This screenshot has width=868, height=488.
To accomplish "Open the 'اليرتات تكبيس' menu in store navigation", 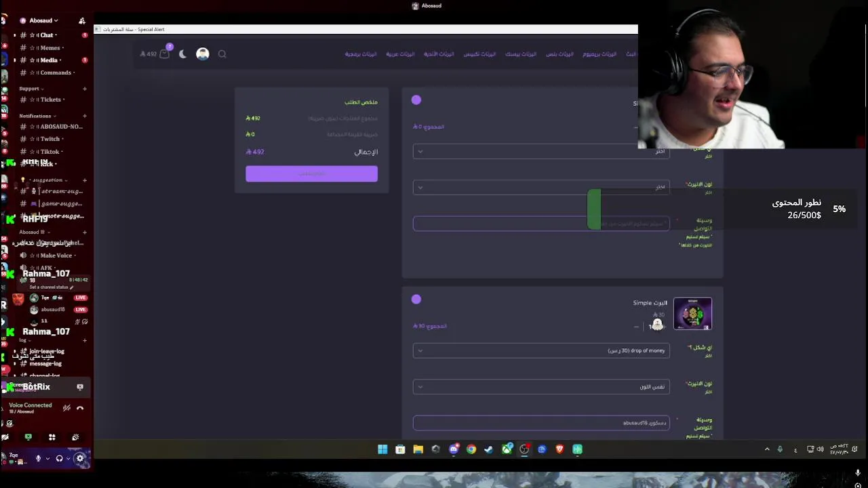I will tap(479, 54).
